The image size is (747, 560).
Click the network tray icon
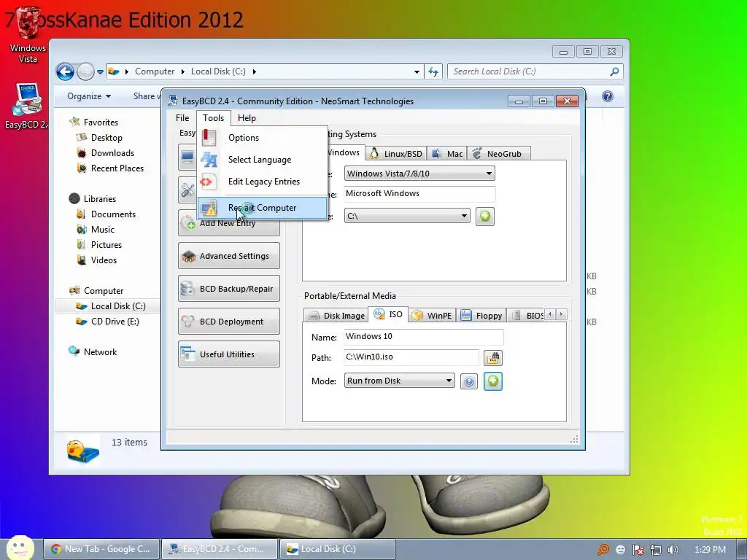656,550
